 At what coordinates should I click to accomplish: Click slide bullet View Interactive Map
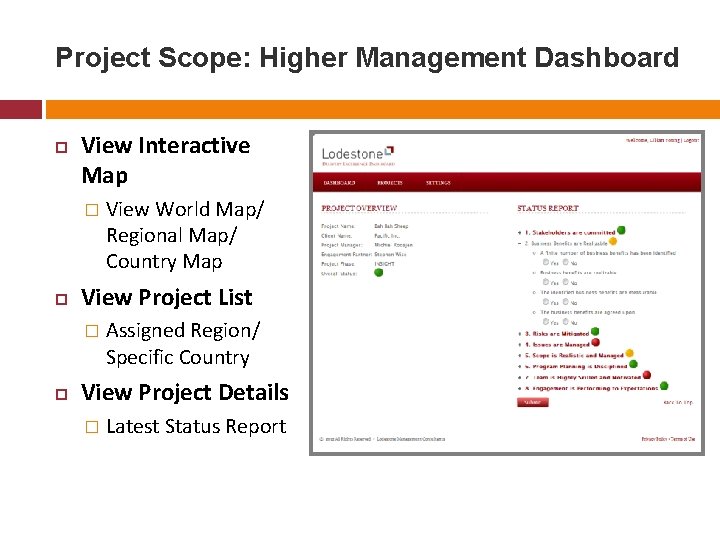click(x=166, y=160)
